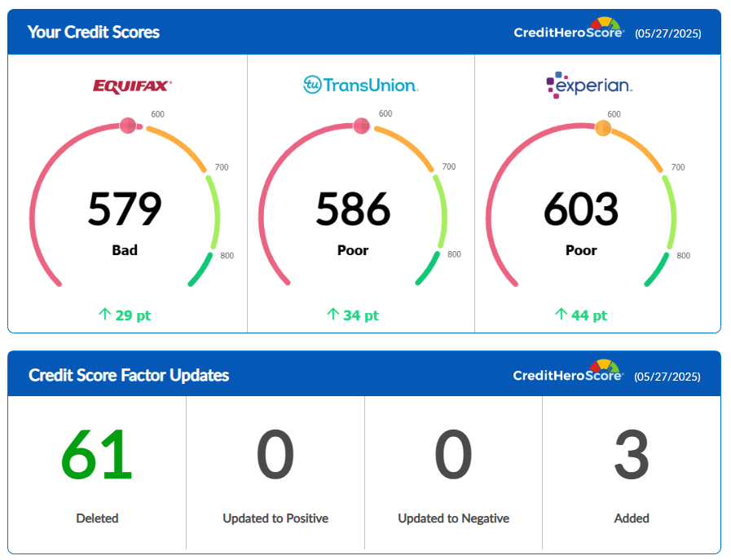Screen dimensions: 731x560
Task: Click the CreditHeroScore logo in Your Credit Scores header
Action: 569,29
